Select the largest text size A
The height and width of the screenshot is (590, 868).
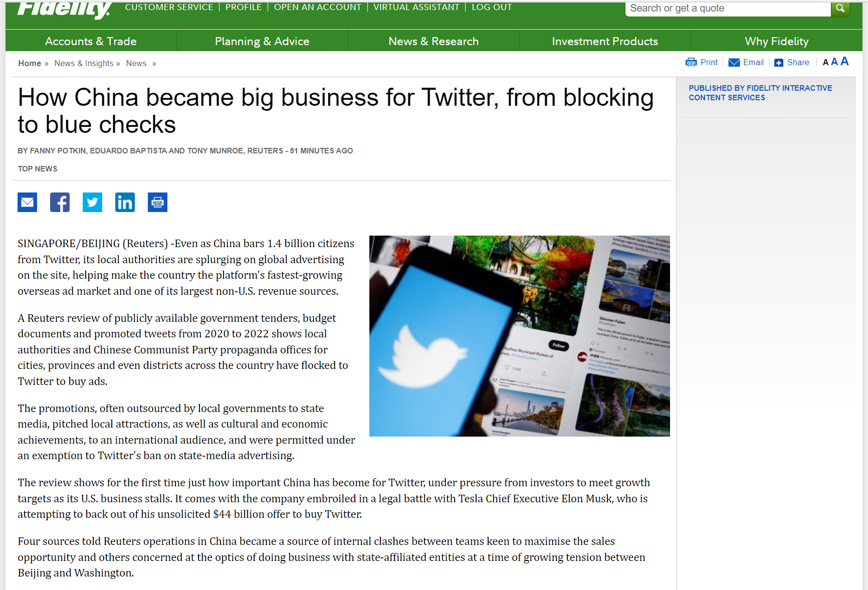point(844,61)
